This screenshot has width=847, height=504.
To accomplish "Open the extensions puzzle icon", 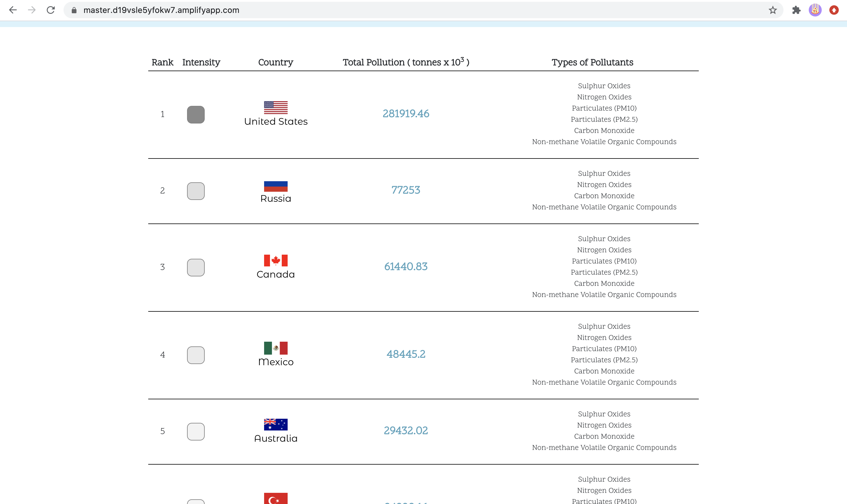I will [796, 10].
